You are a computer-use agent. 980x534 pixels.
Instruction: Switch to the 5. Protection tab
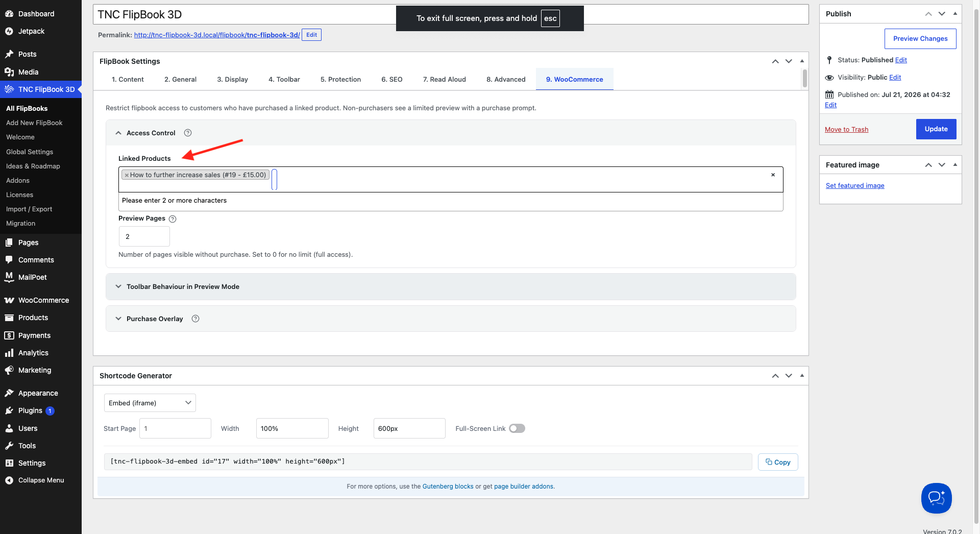pos(340,79)
